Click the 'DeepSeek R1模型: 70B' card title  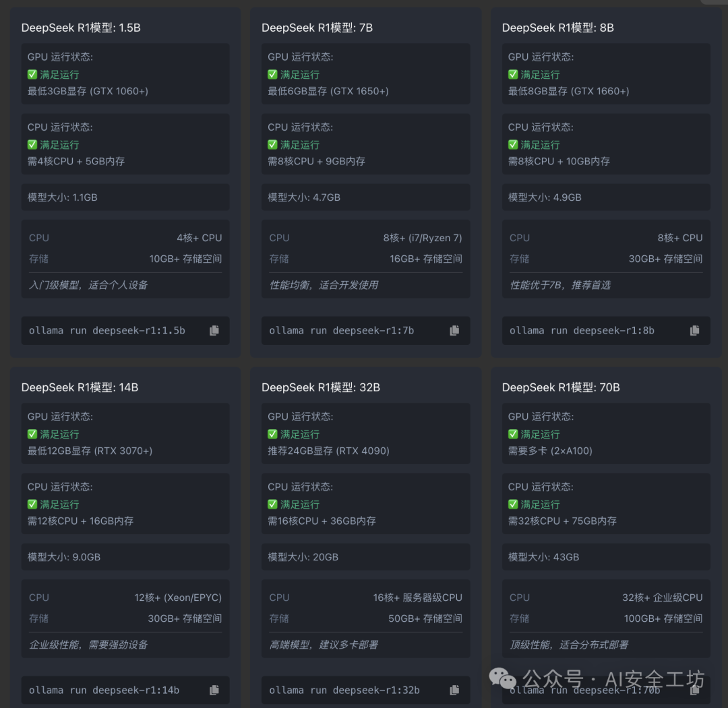coord(561,387)
